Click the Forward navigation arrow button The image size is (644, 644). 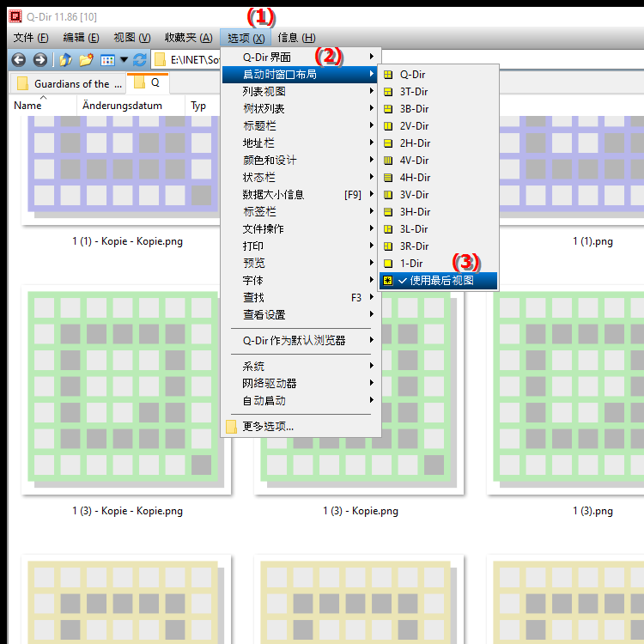coord(39,60)
